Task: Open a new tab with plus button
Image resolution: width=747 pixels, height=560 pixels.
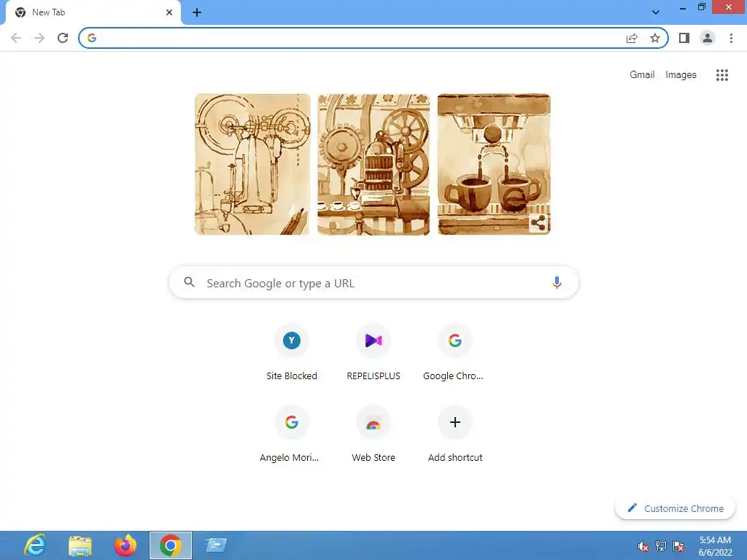Action: pos(197,12)
